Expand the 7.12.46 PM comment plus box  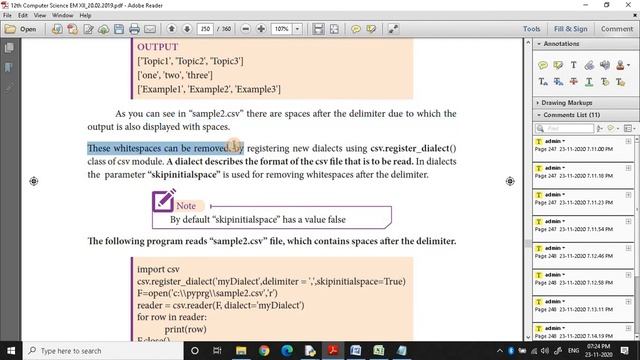click(628, 248)
